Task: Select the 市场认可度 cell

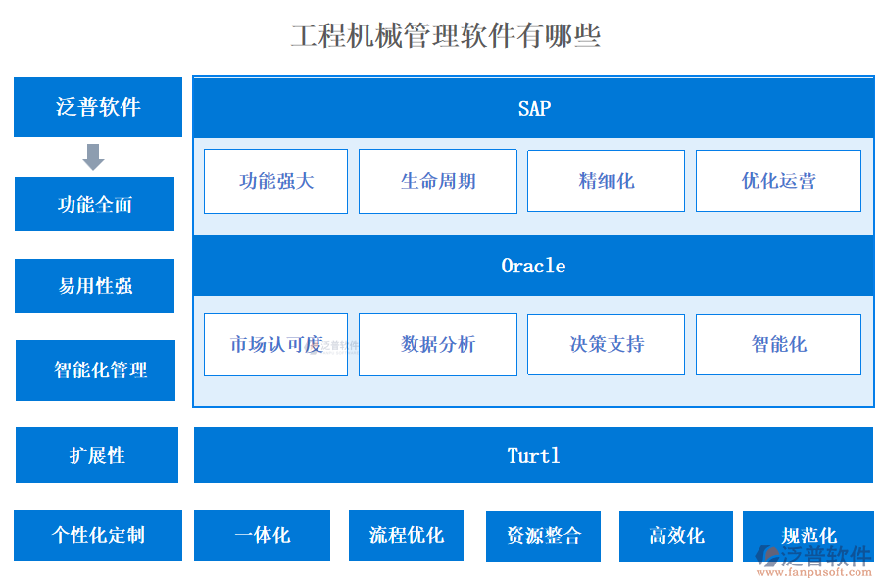Action: coord(275,344)
